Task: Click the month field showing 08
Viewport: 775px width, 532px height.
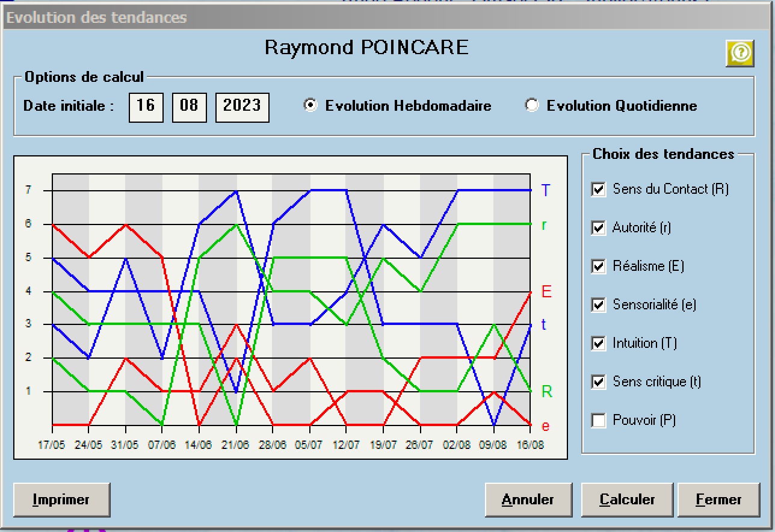Action: coord(190,107)
